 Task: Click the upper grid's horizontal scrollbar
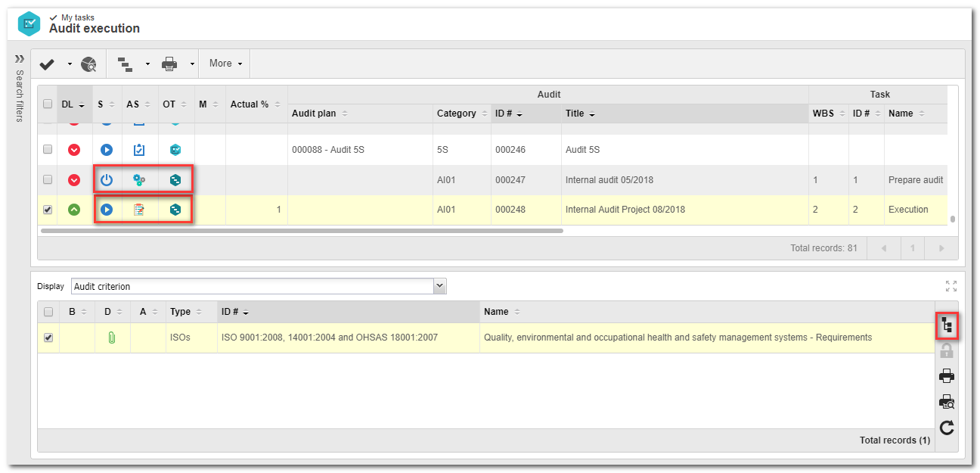[302, 230]
